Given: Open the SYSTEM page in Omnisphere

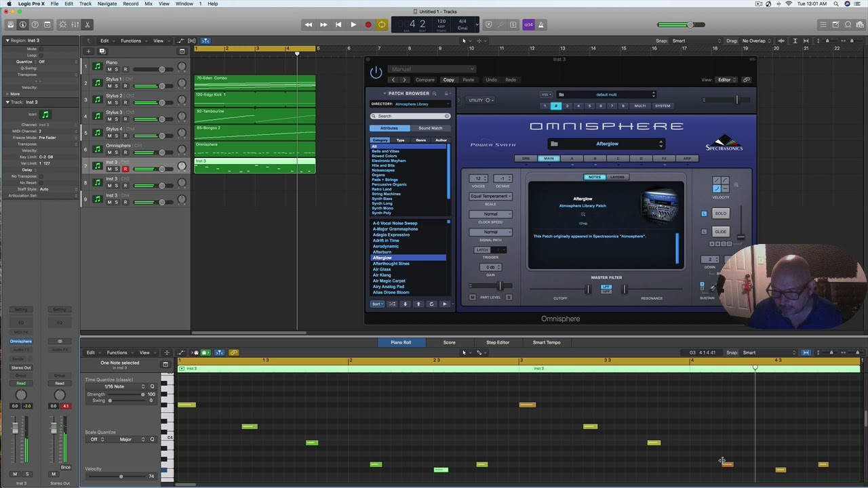Looking at the screenshot, I should tap(663, 106).
